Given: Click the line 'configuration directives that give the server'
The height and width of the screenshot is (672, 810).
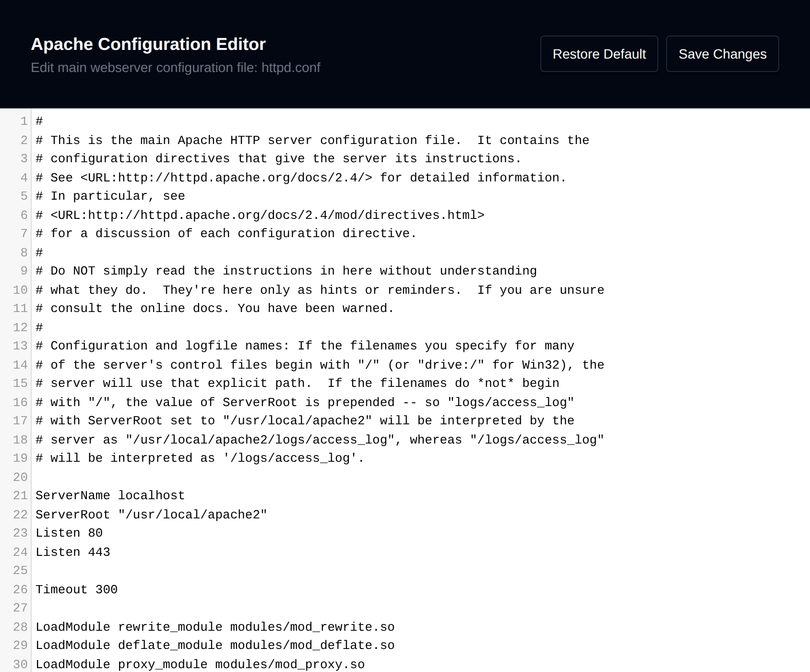Looking at the screenshot, I should pos(278,158).
